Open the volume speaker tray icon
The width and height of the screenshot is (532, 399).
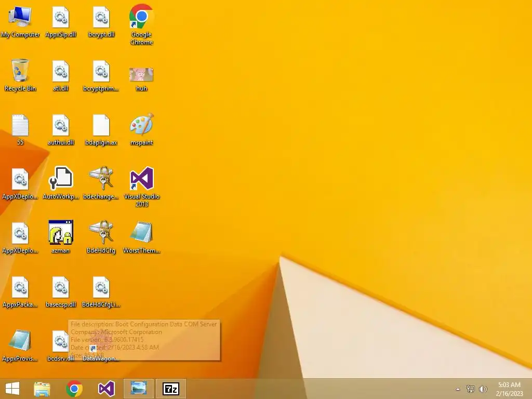[483, 389]
